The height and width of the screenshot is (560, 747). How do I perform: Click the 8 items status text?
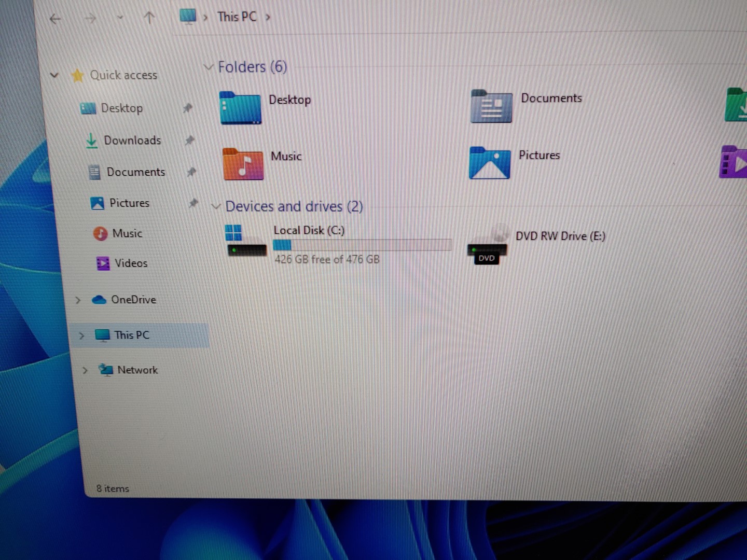coord(113,488)
